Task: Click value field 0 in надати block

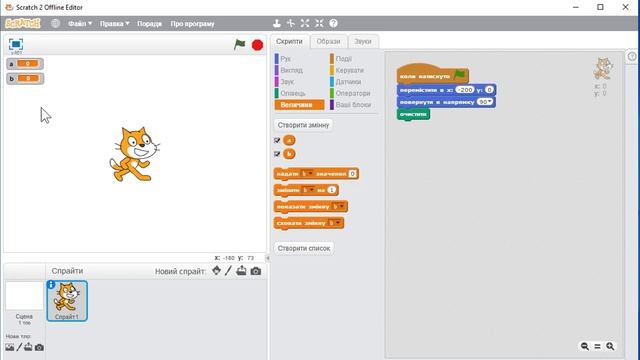Action: [x=353, y=174]
